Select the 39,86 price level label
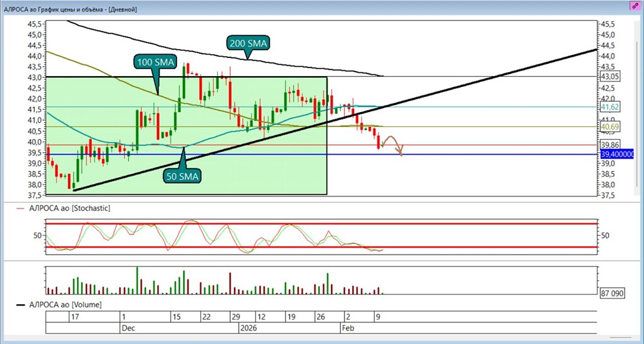The image size is (644, 344). 610,145
